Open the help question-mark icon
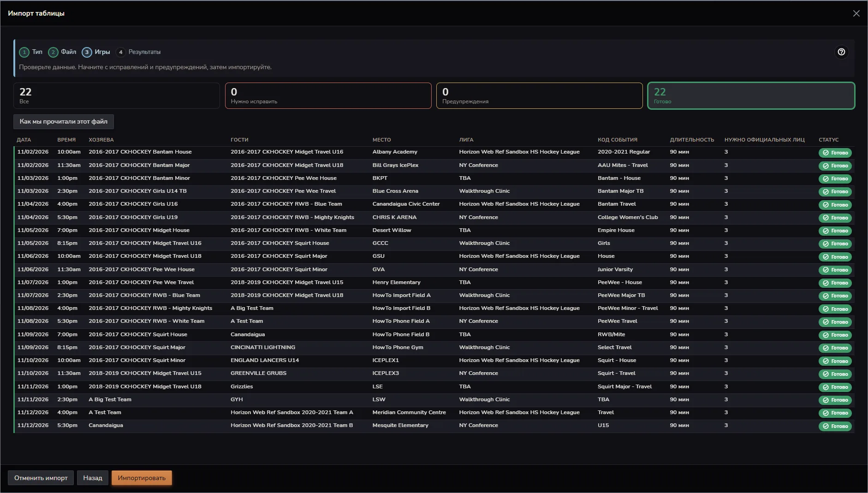The height and width of the screenshot is (493, 868). tap(841, 52)
